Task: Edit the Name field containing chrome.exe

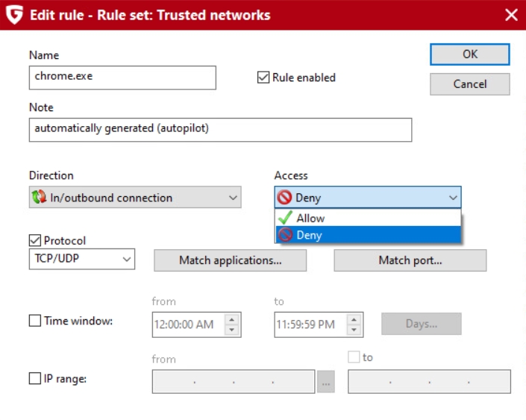Action: click(x=122, y=78)
